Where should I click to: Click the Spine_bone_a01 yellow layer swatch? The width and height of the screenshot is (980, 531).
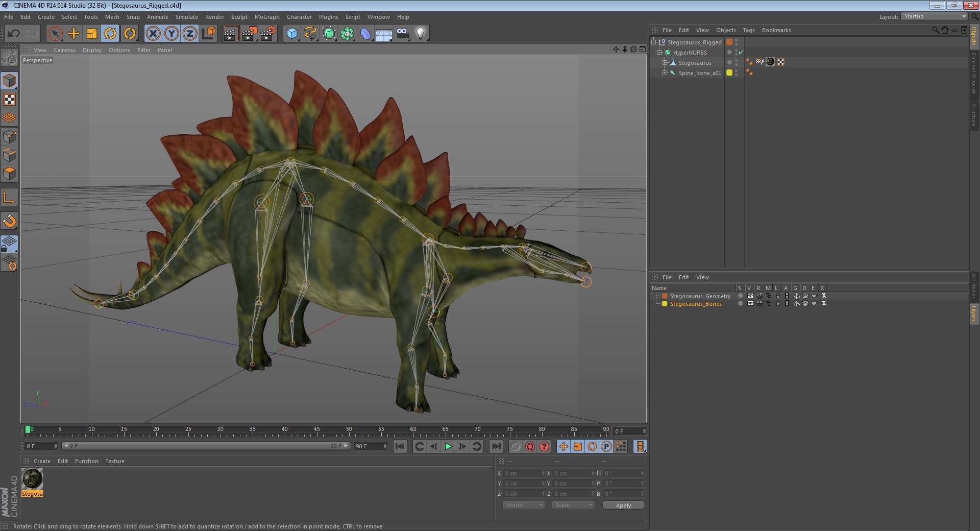pyautogui.click(x=729, y=73)
